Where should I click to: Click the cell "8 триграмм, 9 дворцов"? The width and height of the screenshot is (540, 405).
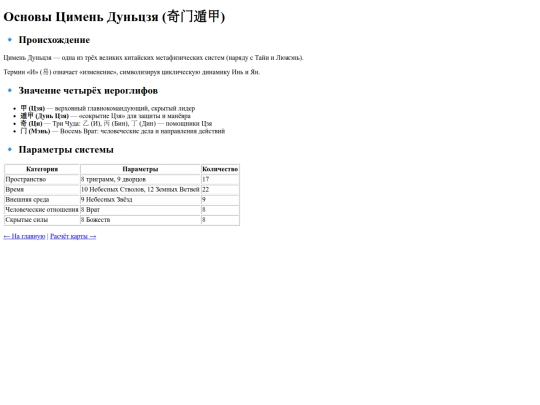140,179
